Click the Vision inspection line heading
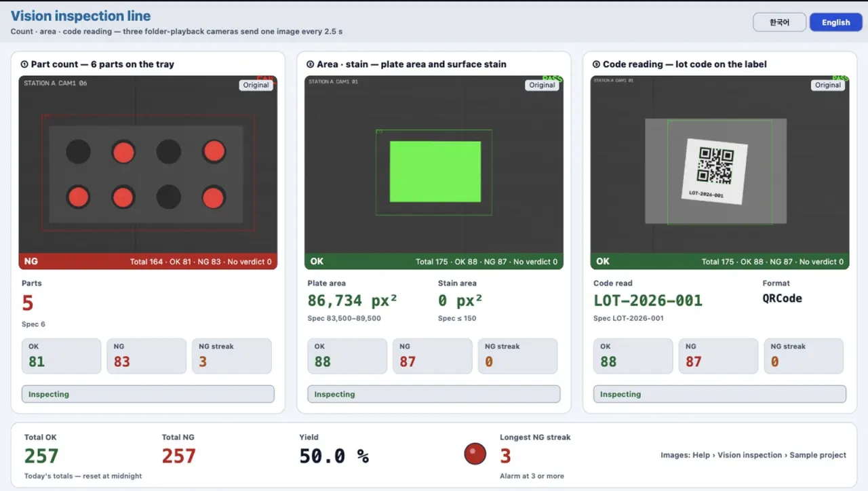 pyautogui.click(x=81, y=16)
